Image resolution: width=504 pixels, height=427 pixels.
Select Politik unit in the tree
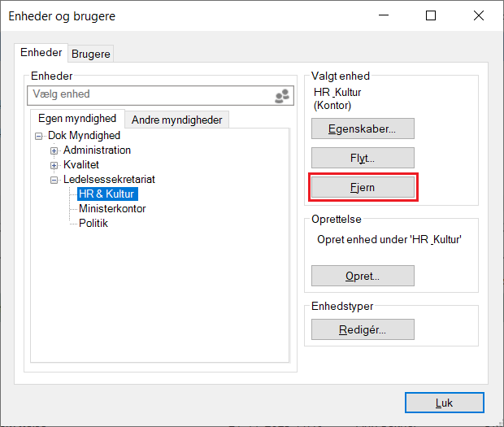pyautogui.click(x=93, y=224)
